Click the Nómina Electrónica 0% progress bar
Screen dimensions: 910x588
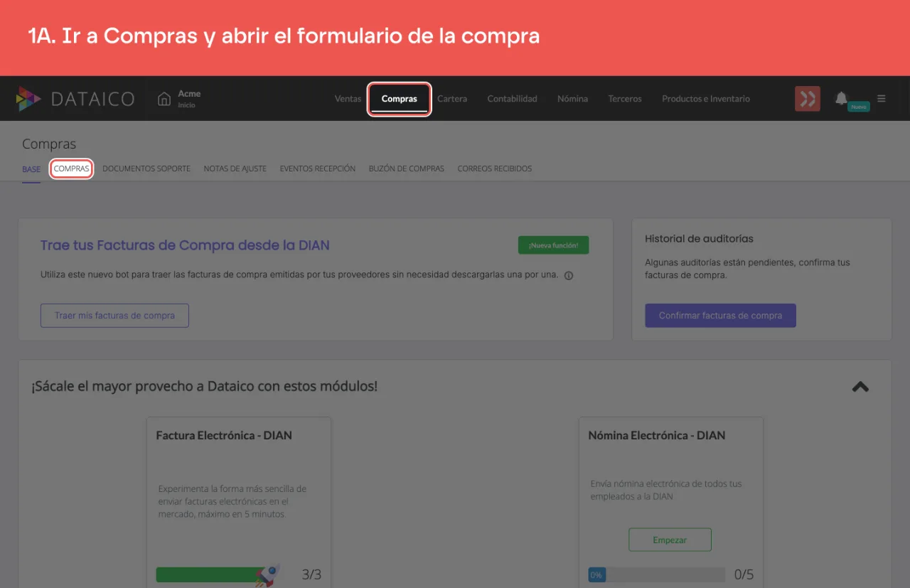click(656, 574)
